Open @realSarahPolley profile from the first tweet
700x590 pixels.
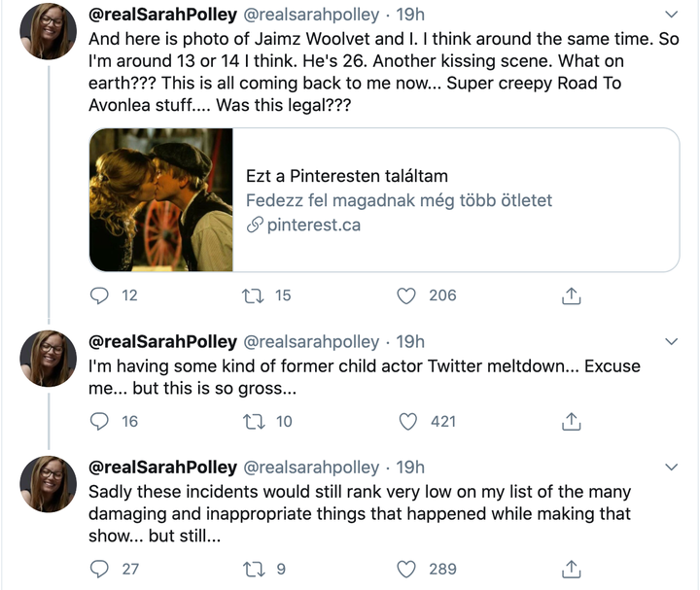(163, 15)
